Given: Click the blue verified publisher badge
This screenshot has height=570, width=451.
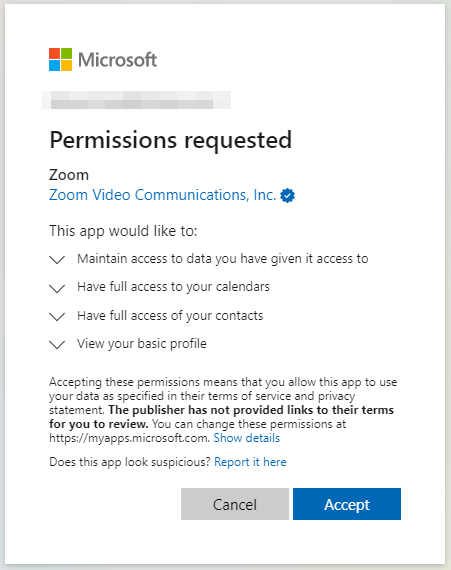Looking at the screenshot, I should coord(287,196).
